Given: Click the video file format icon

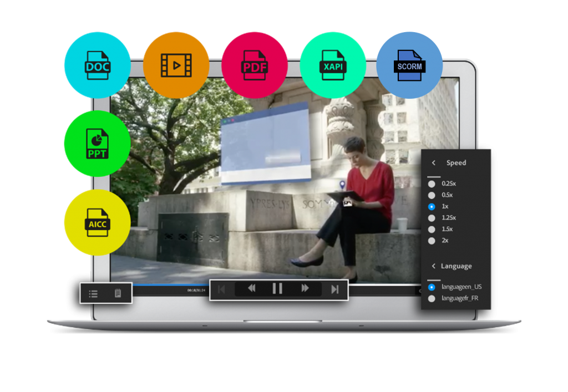Looking at the screenshot, I should 176,65.
